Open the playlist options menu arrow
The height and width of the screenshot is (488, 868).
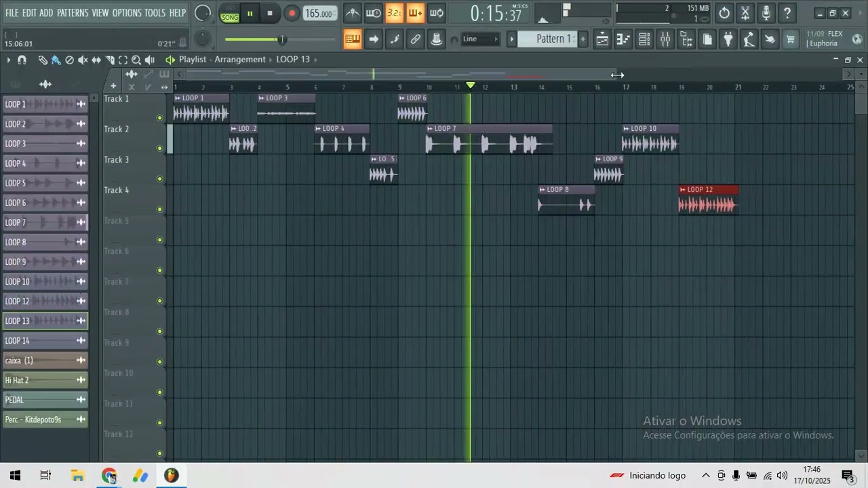(8, 60)
